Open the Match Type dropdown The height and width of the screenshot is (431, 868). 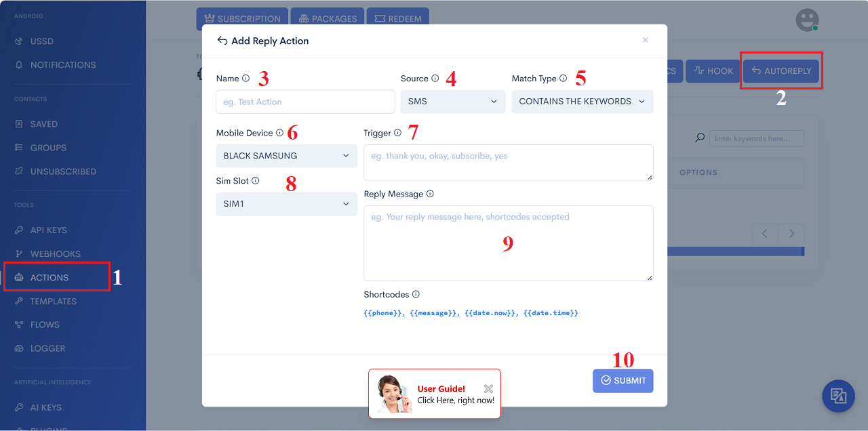pos(583,102)
